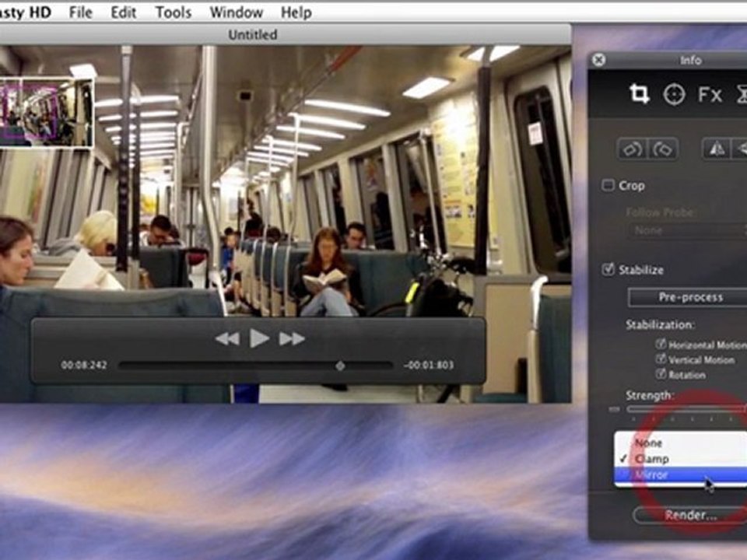Click the Strength slider track

pyautogui.click(x=687, y=408)
